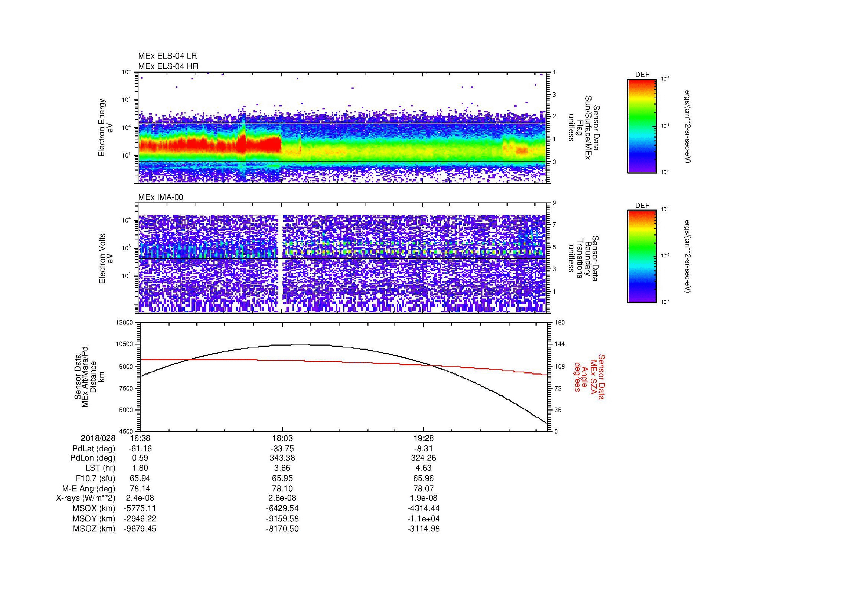This screenshot has height=613, width=868.
Task: Click the 'PdLat (deg)' row label
Action: click(94, 449)
